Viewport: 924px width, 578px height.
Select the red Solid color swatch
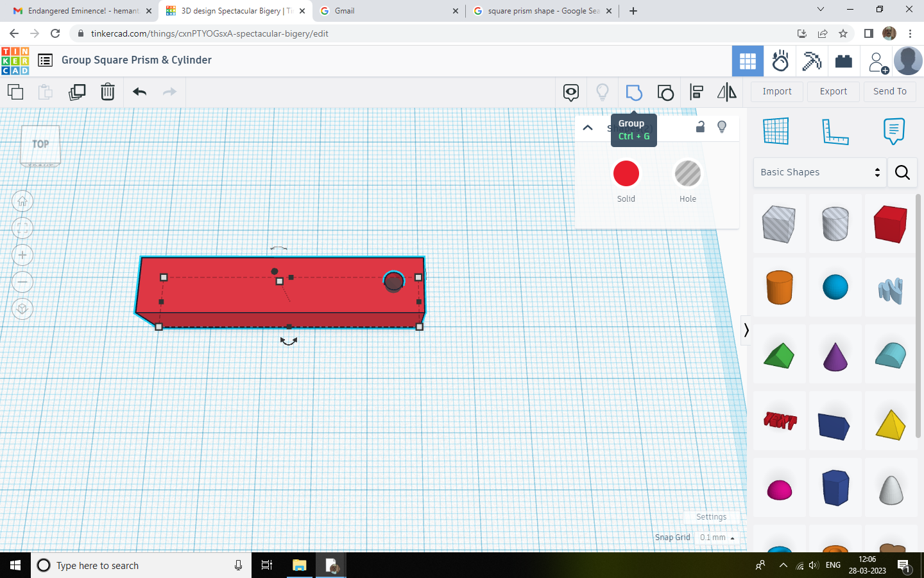pyautogui.click(x=626, y=173)
